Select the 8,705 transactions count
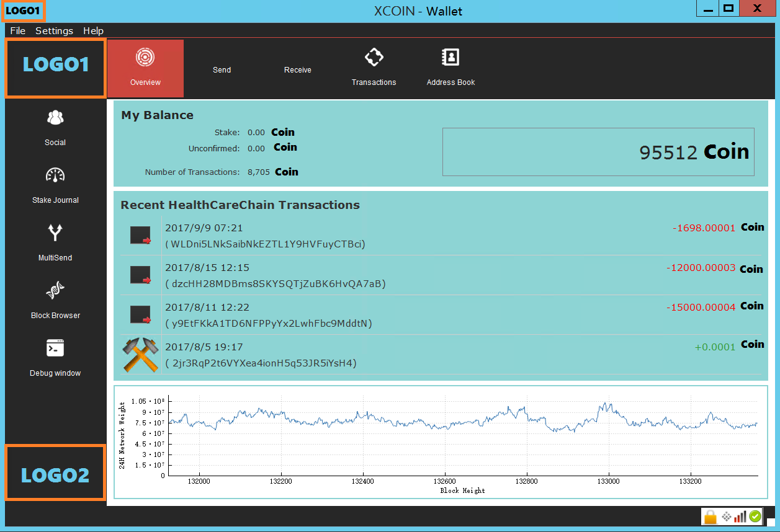780x532 pixels. pyautogui.click(x=259, y=172)
